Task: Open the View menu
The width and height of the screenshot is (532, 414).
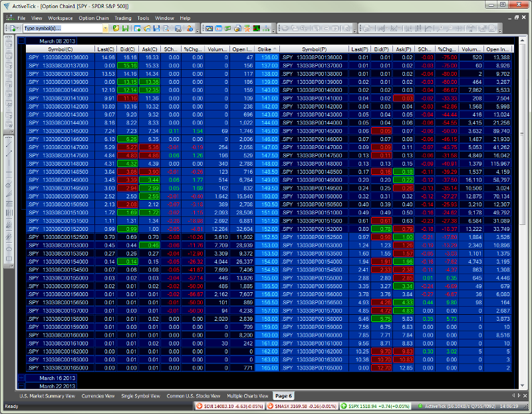Action: pyautogui.click(x=37, y=18)
